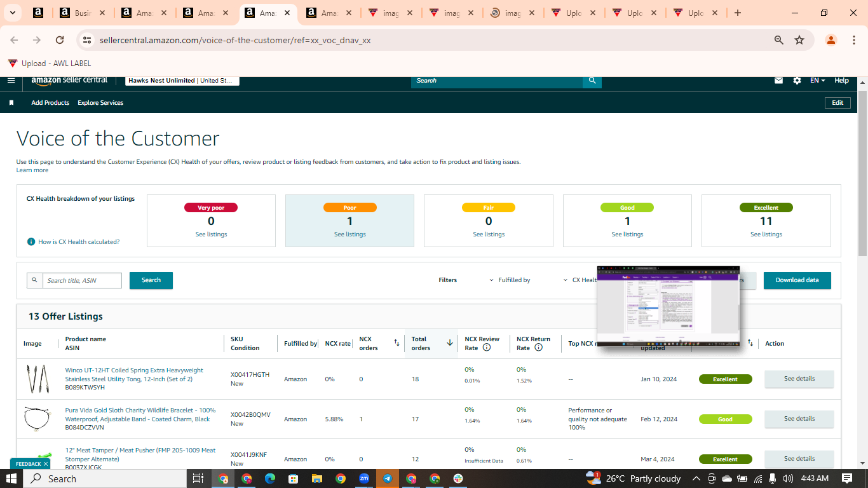See listings under Fair
This screenshot has height=488, width=868.
489,234
